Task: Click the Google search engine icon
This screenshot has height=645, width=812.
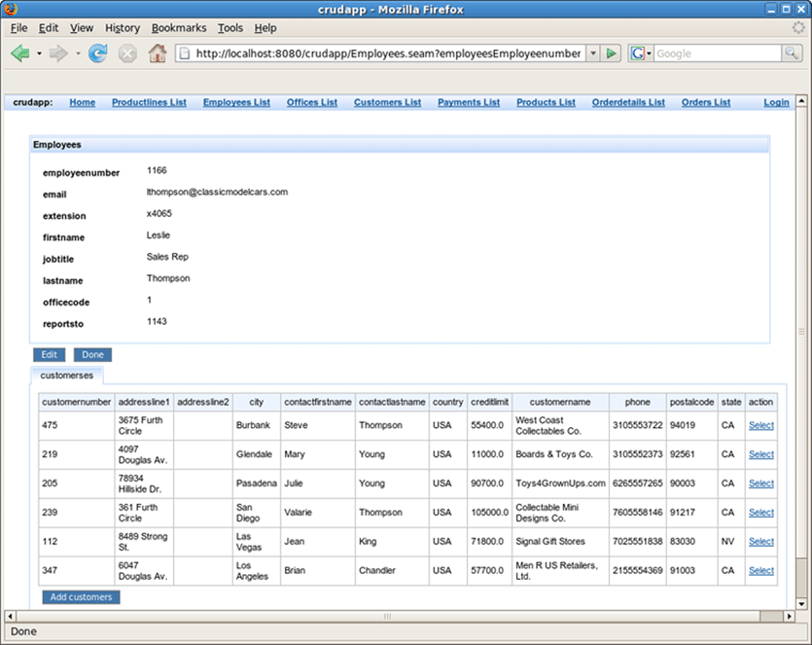Action: [x=638, y=54]
